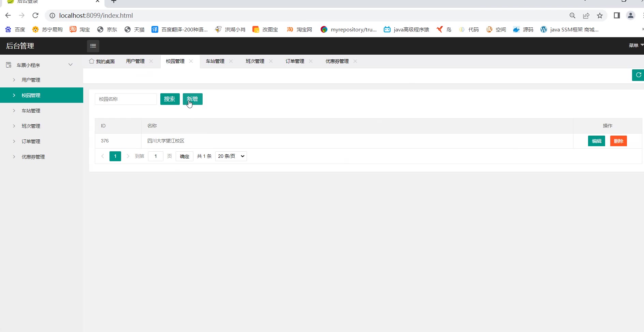Open 百度翻译 bookmark

pos(179,30)
